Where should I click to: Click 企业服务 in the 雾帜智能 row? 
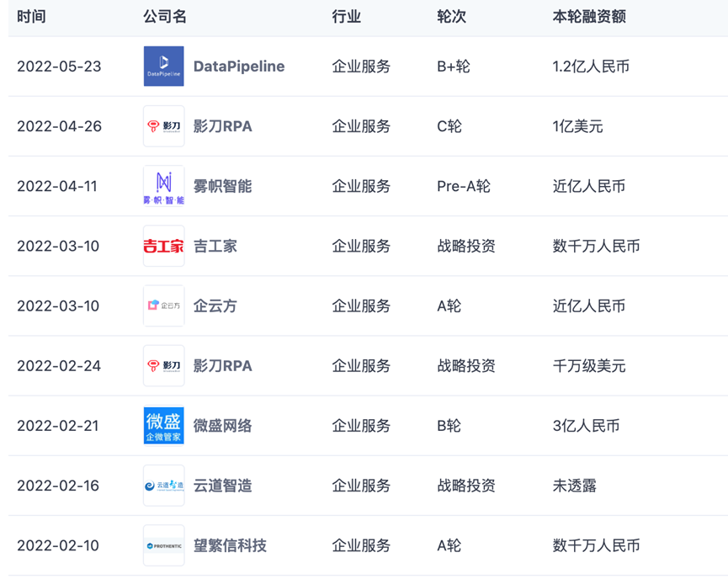pyautogui.click(x=361, y=186)
